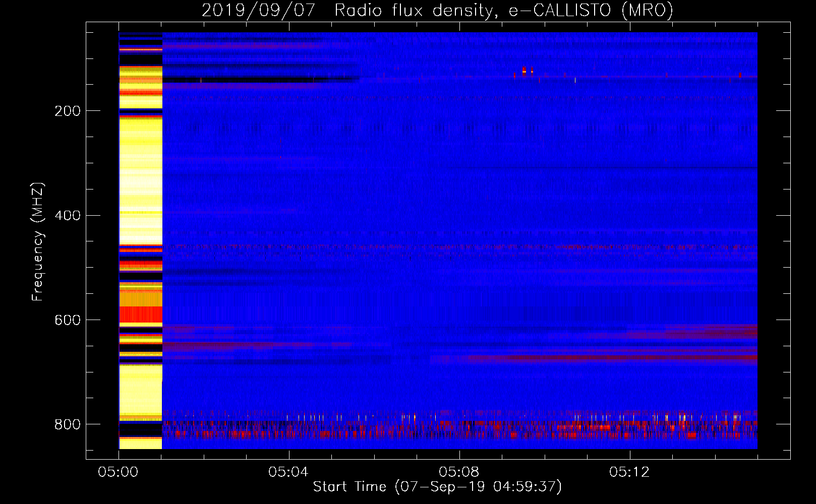Click the yellow calibration band at spectrogram start

(x=141, y=240)
